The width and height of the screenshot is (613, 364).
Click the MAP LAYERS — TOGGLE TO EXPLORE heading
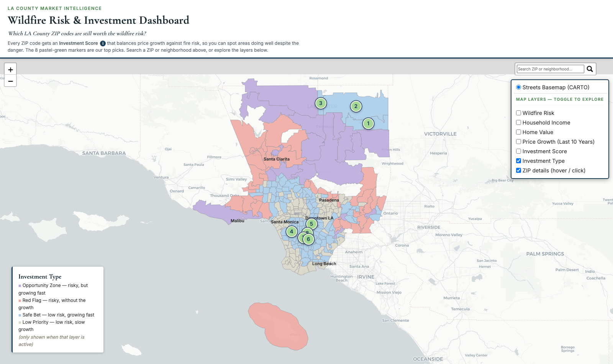click(x=560, y=99)
